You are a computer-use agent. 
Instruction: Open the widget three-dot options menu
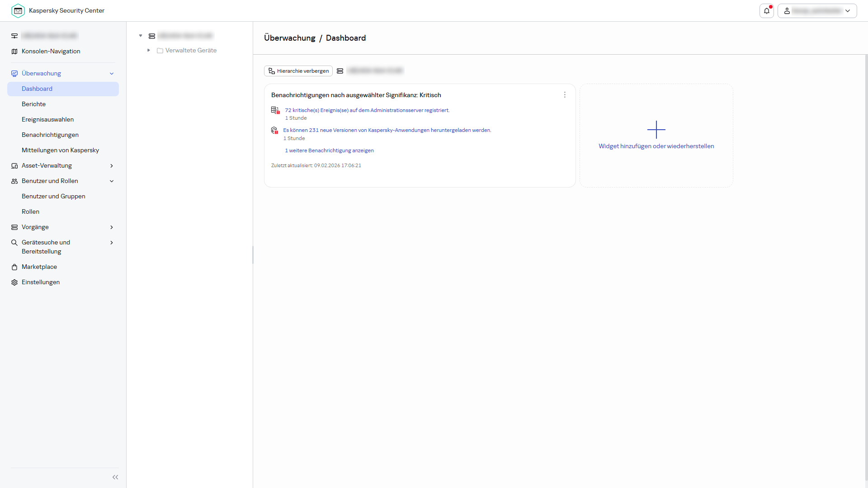pos(565,95)
